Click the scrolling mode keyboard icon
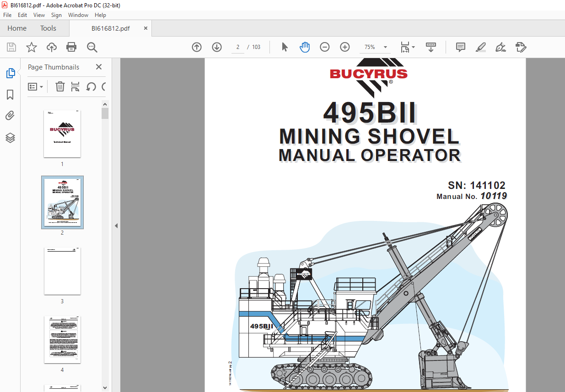 pyautogui.click(x=431, y=47)
